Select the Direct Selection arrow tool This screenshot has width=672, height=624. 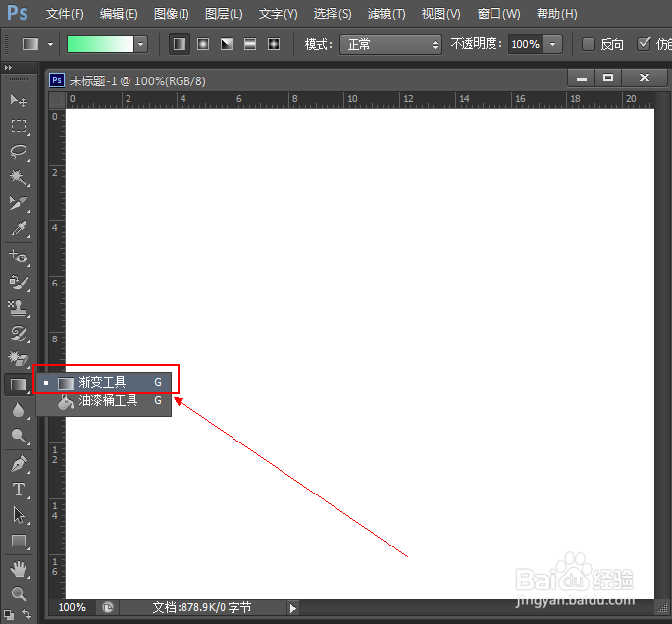(x=19, y=515)
